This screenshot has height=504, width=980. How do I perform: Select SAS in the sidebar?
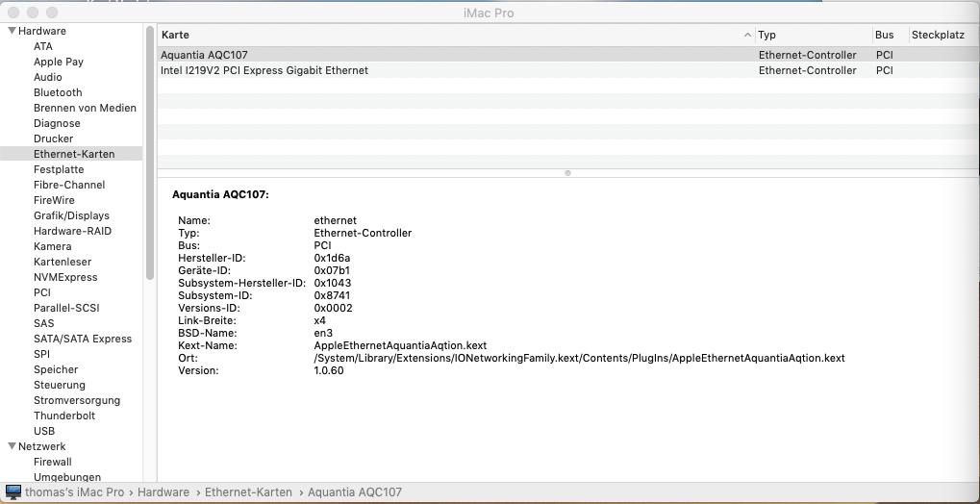tap(43, 323)
